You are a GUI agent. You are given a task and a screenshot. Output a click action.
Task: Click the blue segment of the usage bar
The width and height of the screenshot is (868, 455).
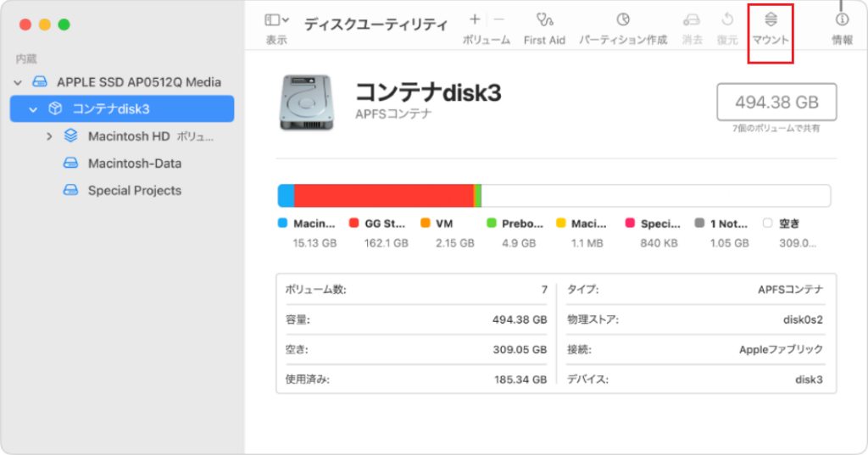[287, 196]
